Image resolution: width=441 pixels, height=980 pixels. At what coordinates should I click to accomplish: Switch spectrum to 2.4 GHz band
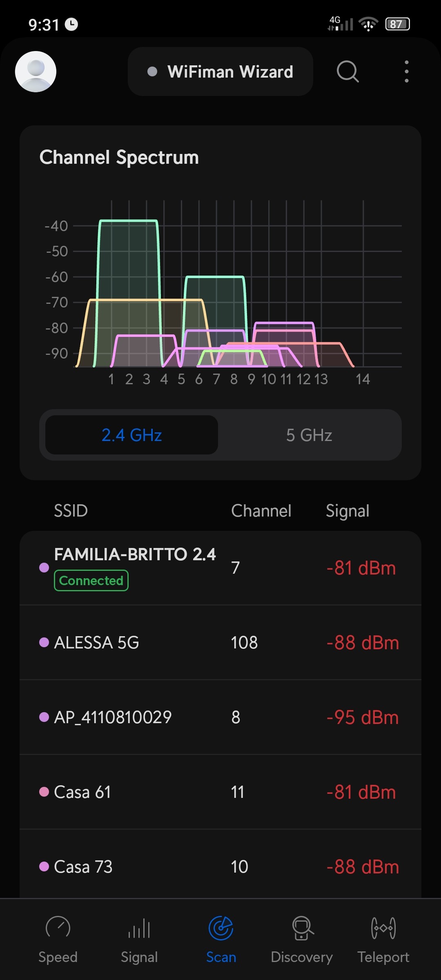click(x=131, y=435)
